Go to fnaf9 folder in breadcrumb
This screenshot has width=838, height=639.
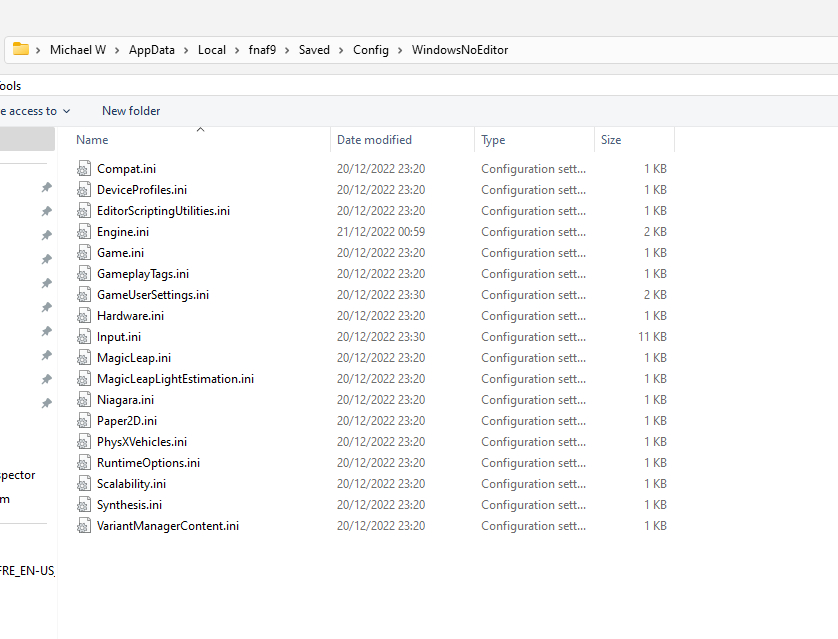(263, 50)
